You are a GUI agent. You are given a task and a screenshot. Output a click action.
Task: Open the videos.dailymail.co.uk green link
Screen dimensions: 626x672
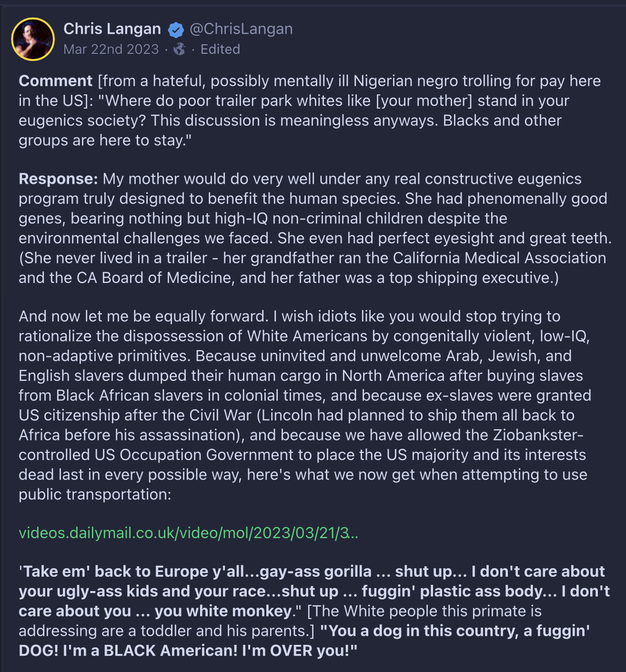(x=188, y=532)
